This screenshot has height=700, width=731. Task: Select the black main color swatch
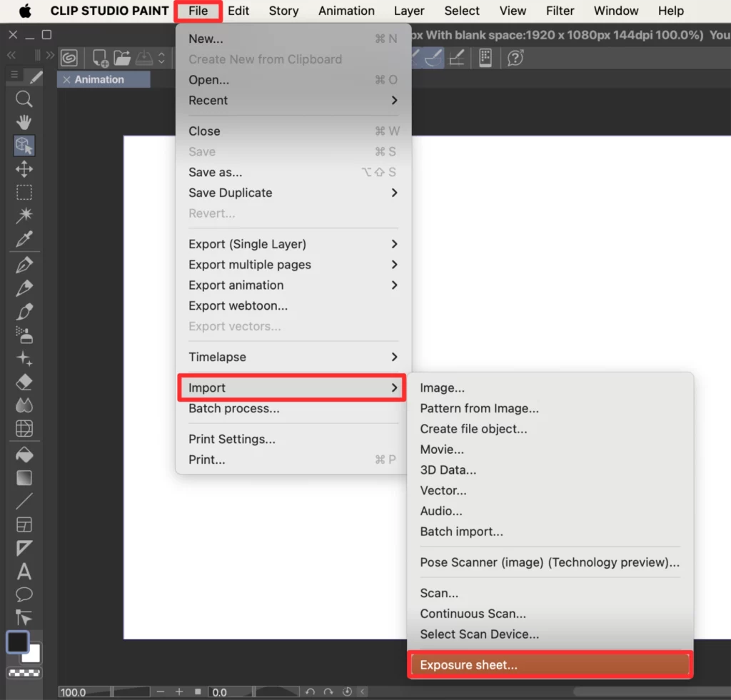17,642
